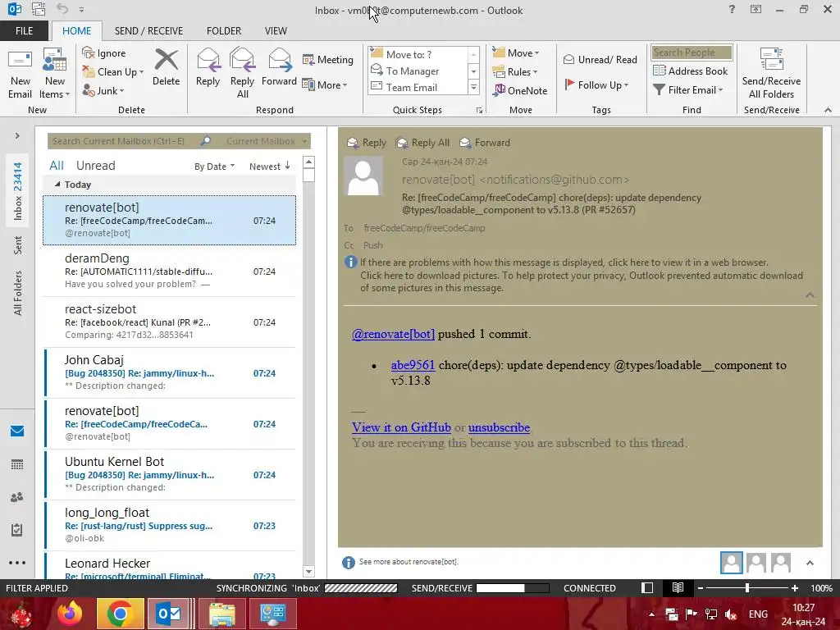Open the deramDeng email
840x630 pixels.
pos(170,271)
